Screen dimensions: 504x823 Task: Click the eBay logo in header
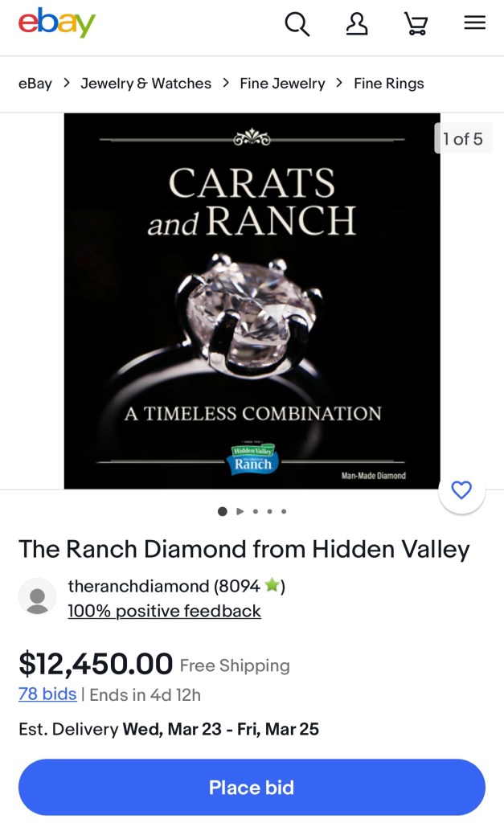(x=57, y=23)
